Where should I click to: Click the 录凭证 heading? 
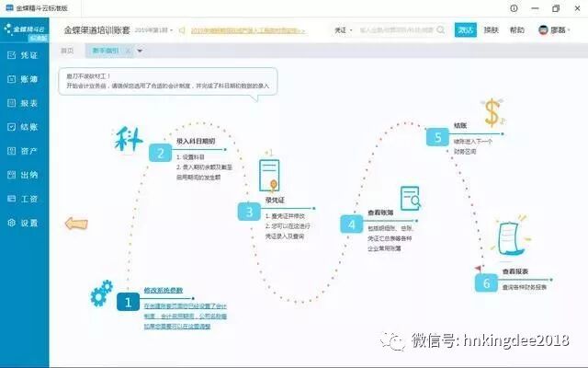pos(275,201)
